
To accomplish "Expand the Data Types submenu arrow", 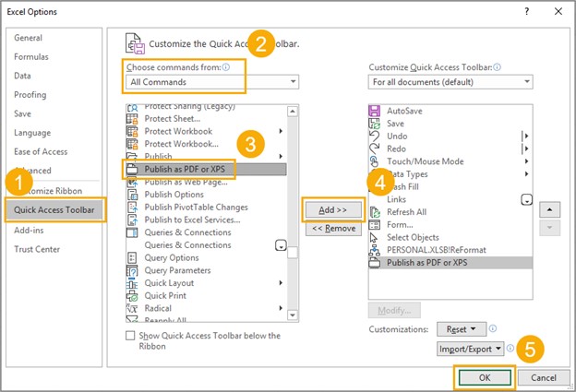I will [x=526, y=173].
